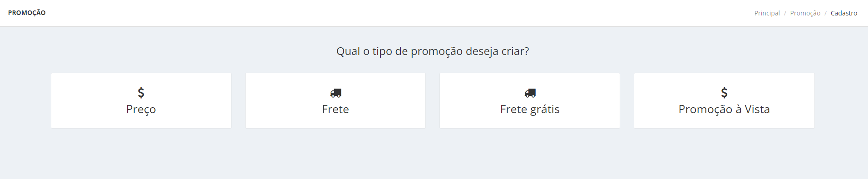Open the Frete promotion type card
Image resolution: width=868 pixels, height=179 pixels.
point(335,100)
